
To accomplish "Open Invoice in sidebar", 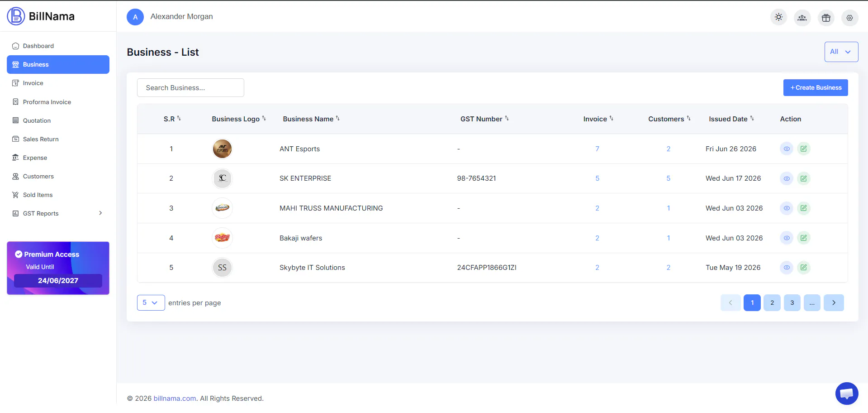I will tap(58, 83).
